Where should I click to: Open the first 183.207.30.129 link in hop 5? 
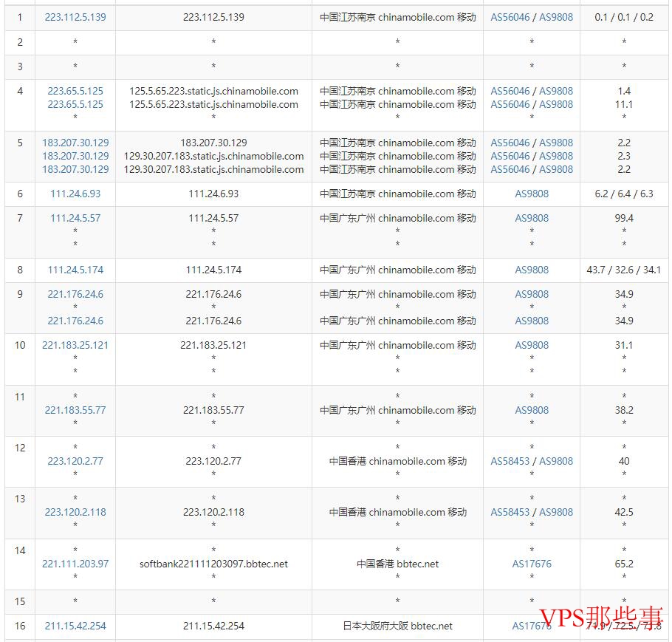(75, 143)
